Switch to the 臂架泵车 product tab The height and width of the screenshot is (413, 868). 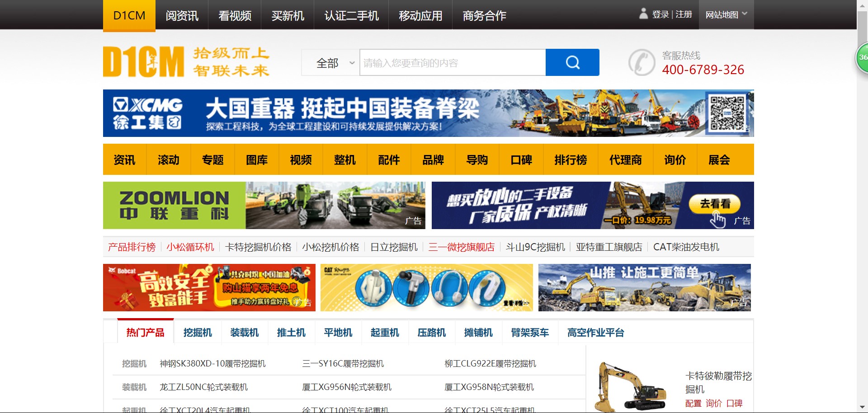[530, 333]
